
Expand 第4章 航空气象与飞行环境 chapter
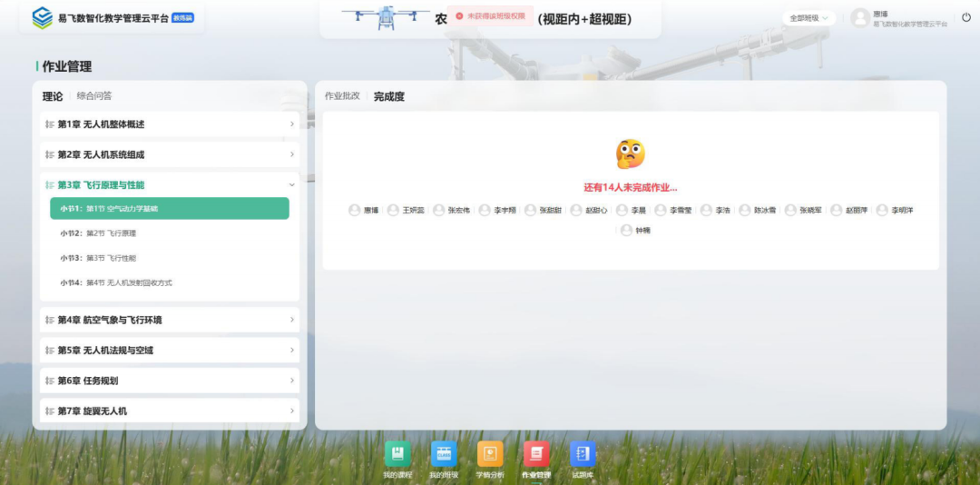coord(170,320)
